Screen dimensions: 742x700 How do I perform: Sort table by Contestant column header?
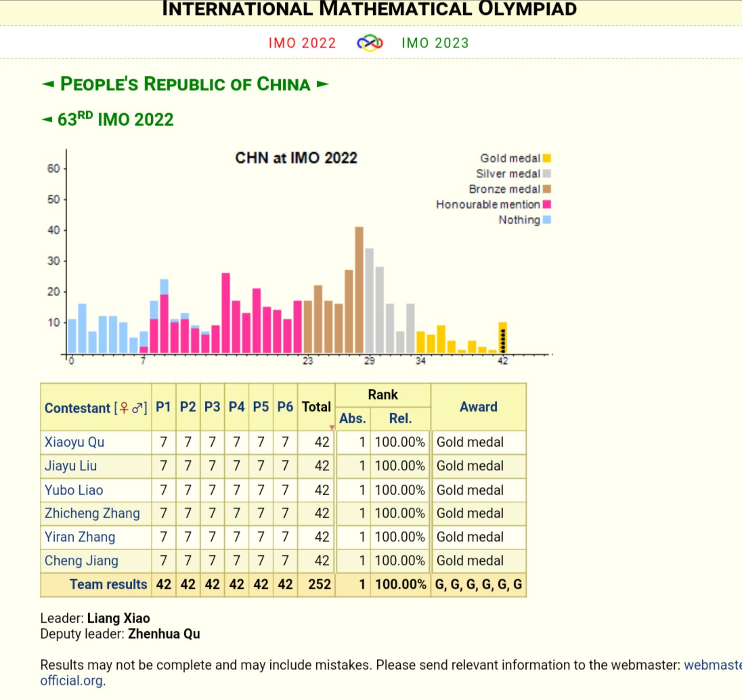(x=77, y=408)
